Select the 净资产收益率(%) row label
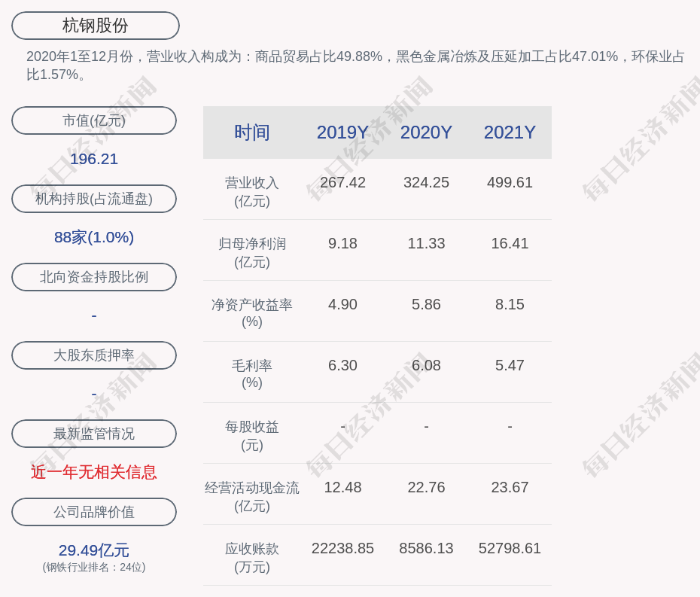Image resolution: width=700 pixels, height=597 pixels. [x=252, y=313]
